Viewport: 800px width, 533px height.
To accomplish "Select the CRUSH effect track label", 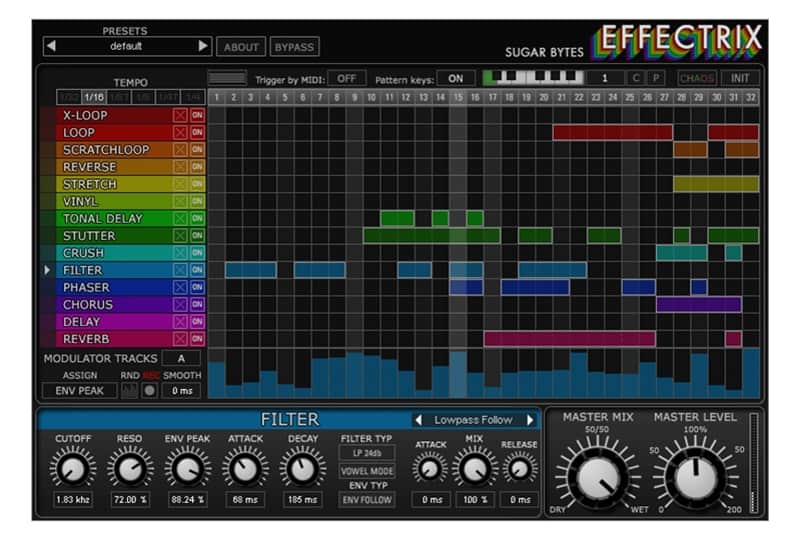I will click(83, 253).
